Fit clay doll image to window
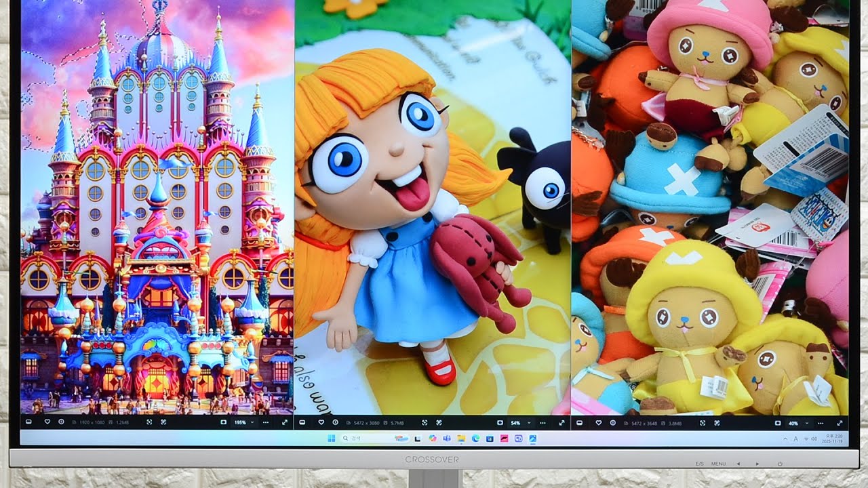Screen dimensions: 868x488 (425, 423)
